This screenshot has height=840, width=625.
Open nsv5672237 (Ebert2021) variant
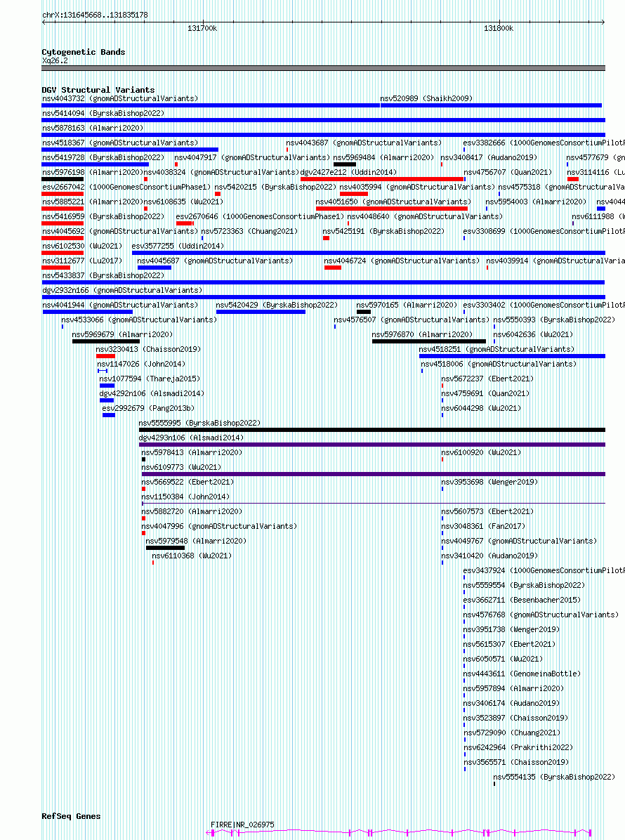[487, 379]
